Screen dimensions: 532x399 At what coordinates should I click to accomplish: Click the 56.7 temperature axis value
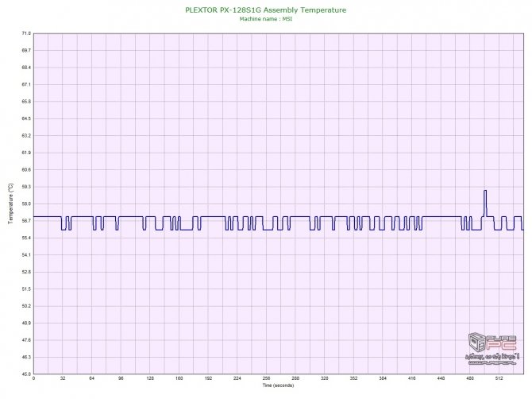pos(26,221)
